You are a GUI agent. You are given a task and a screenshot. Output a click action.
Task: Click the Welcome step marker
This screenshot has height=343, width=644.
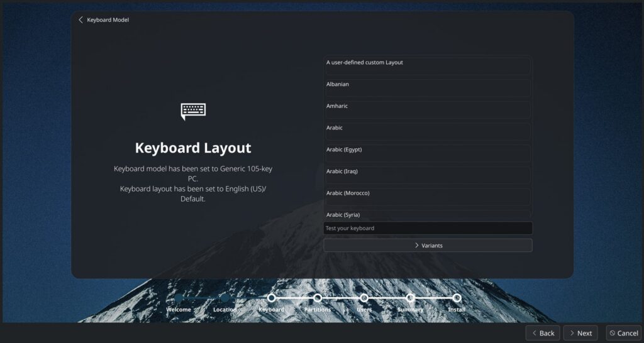179,298
